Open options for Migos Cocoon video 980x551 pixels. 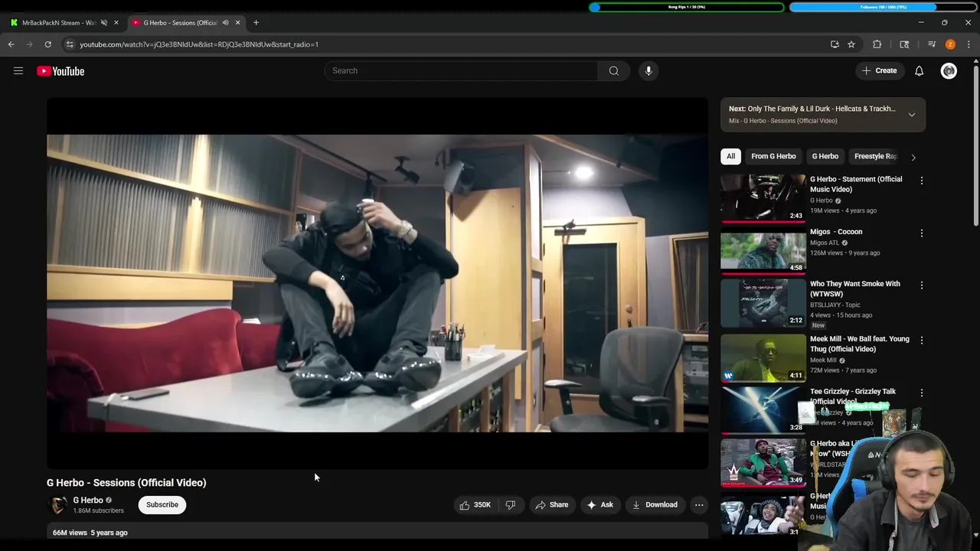coord(921,233)
